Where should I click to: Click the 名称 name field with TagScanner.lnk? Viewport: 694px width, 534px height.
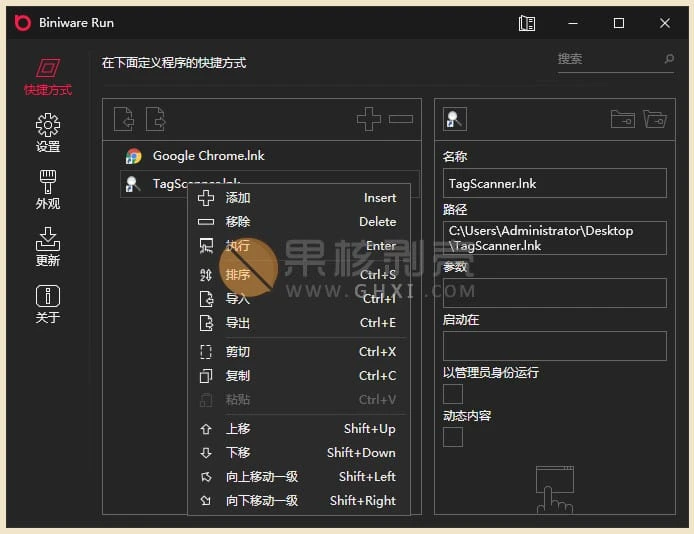[555, 183]
